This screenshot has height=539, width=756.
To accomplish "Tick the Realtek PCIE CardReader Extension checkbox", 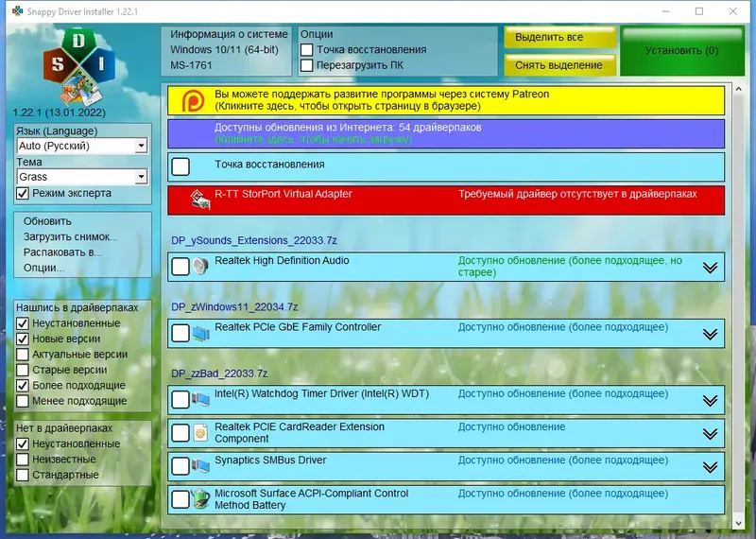I will coord(180,433).
